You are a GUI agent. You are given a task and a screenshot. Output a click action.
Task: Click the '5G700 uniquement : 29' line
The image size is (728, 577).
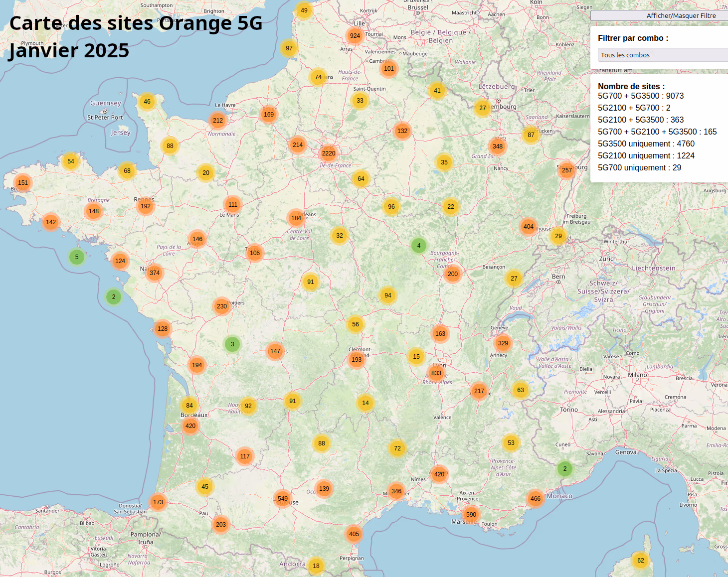(640, 167)
